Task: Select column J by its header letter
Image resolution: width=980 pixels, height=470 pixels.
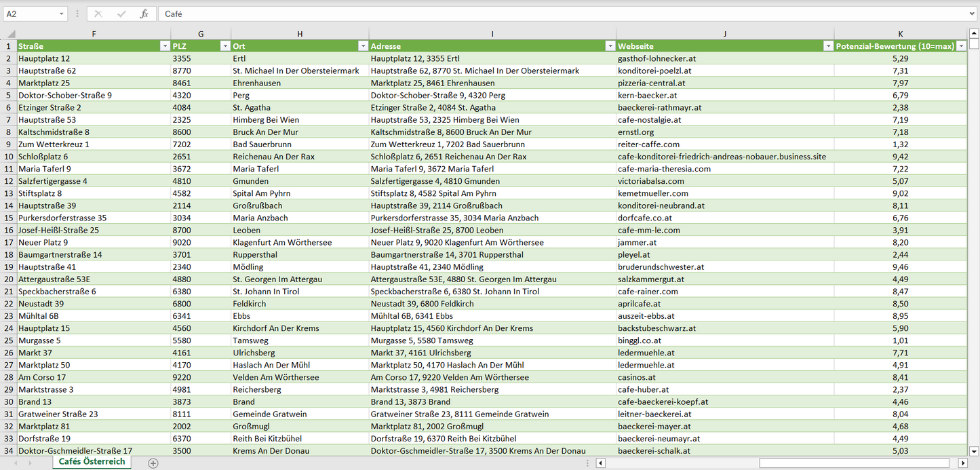Action: [x=725, y=33]
